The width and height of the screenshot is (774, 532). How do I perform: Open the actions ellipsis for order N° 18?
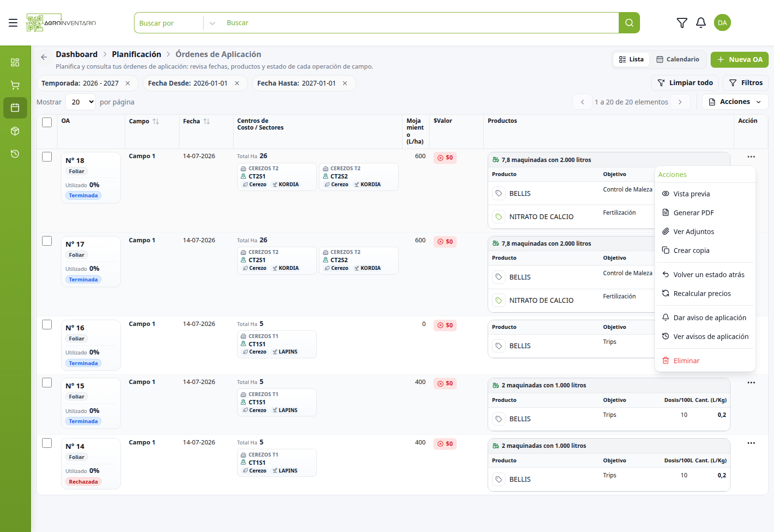pyautogui.click(x=751, y=157)
